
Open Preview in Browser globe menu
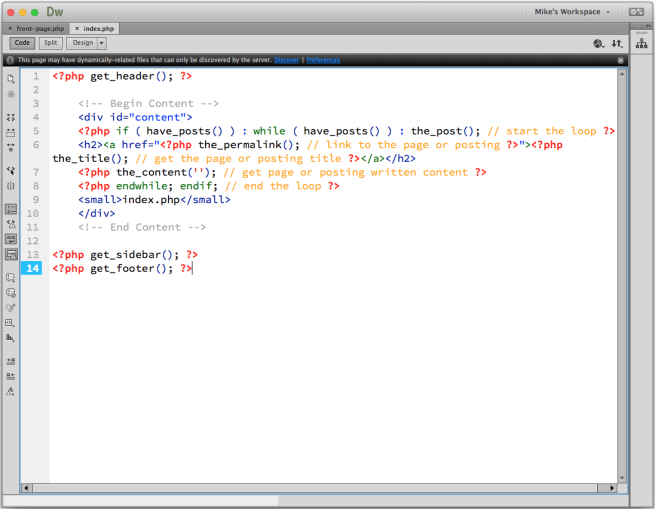pyautogui.click(x=599, y=43)
